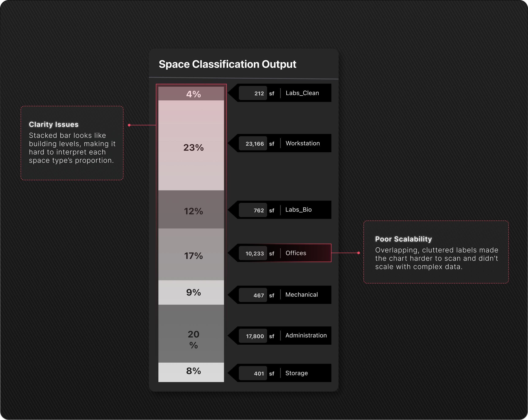The image size is (528, 420).
Task: Click the Labs_Clean label
Action: tap(302, 93)
